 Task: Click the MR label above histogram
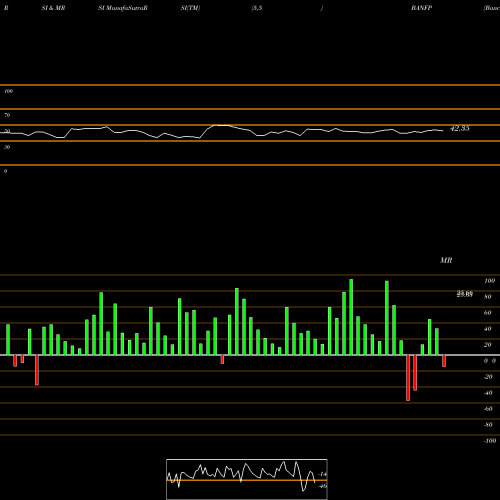(x=446, y=260)
